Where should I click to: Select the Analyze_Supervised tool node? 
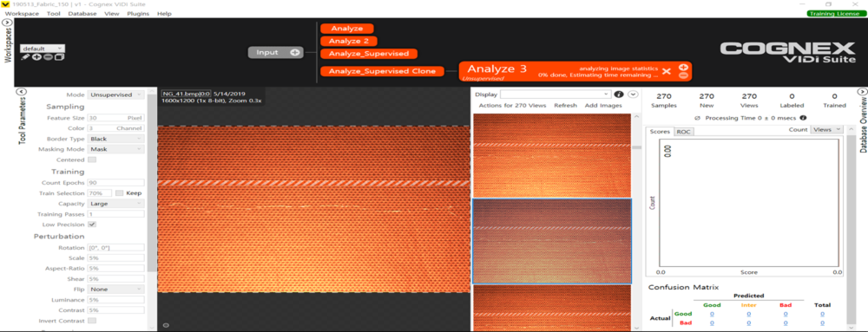369,54
